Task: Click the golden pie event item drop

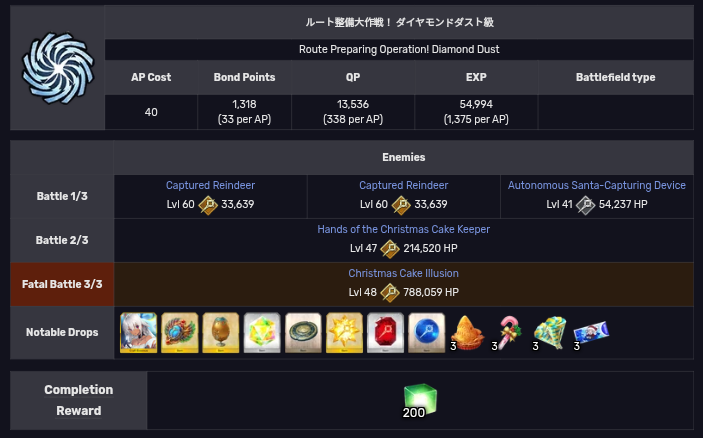Action: click(467, 333)
